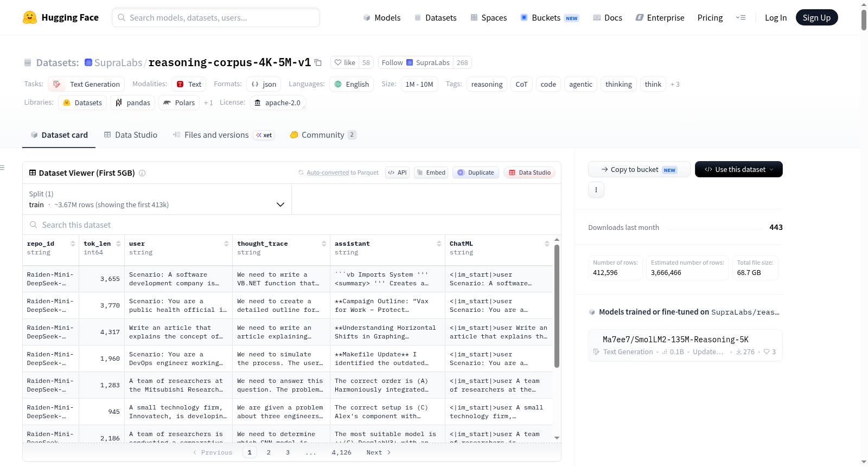The height and width of the screenshot is (467, 868).
Task: Click the Sign Up button
Action: [x=816, y=17]
